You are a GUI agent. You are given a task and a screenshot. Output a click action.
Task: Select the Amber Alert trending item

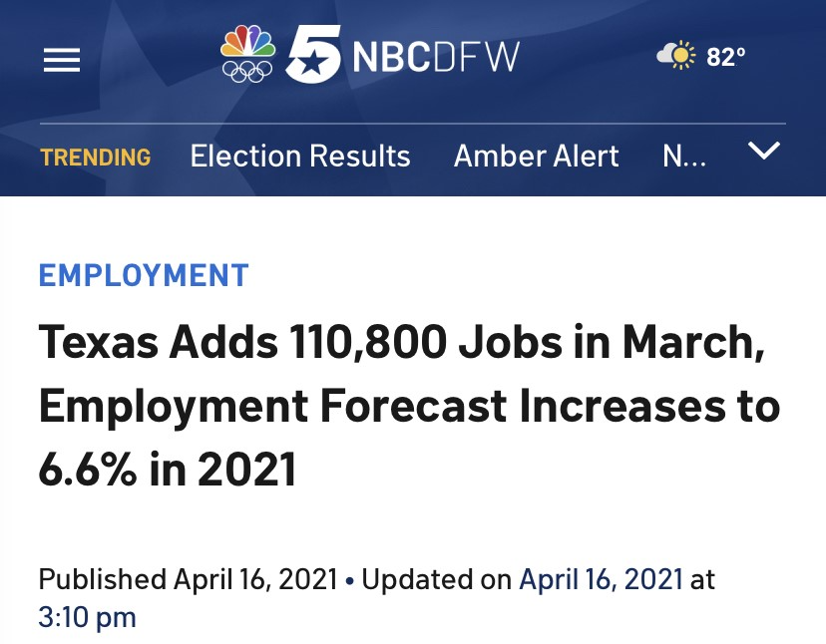(x=537, y=156)
